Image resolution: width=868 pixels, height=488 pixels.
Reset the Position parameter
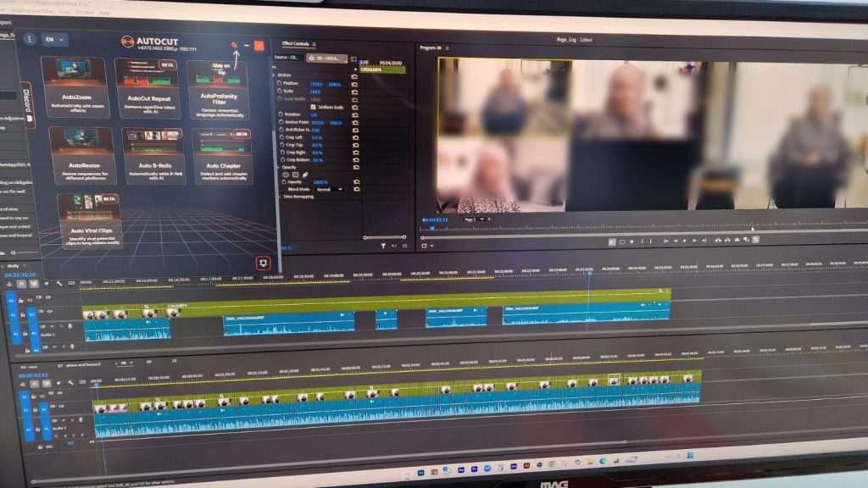[354, 84]
